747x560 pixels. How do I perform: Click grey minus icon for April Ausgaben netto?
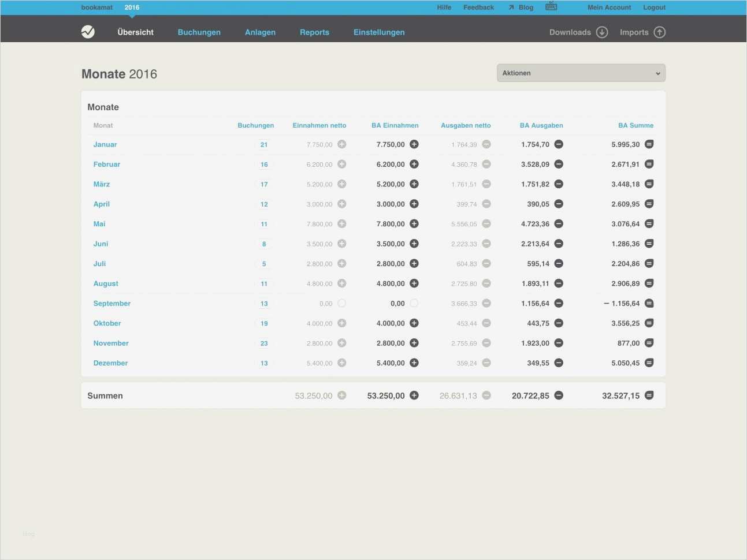click(486, 204)
